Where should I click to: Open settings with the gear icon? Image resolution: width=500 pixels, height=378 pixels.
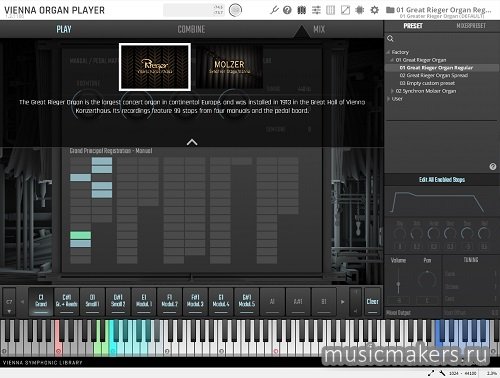click(x=374, y=10)
